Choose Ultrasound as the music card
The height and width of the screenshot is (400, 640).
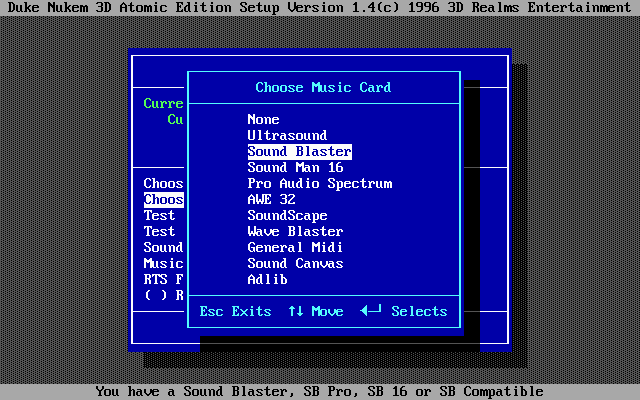tap(287, 136)
